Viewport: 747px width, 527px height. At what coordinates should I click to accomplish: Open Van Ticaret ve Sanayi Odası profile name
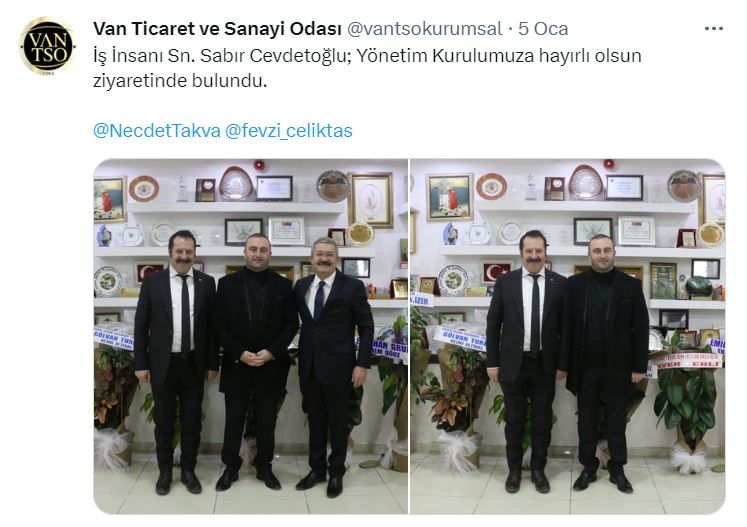pos(218,29)
